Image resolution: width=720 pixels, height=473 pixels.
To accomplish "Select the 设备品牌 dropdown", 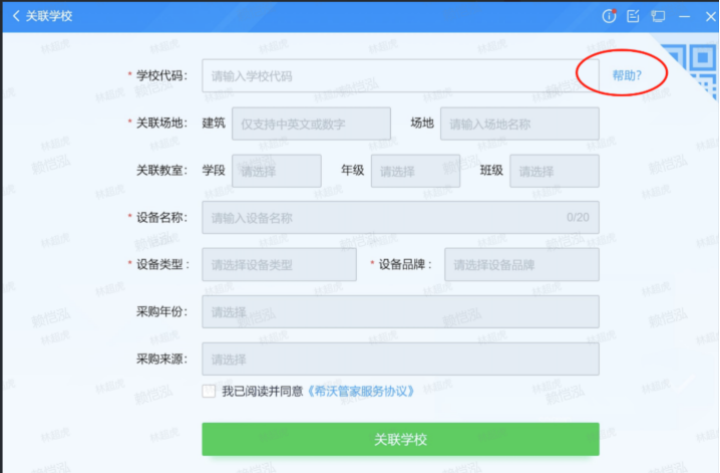I will (521, 265).
